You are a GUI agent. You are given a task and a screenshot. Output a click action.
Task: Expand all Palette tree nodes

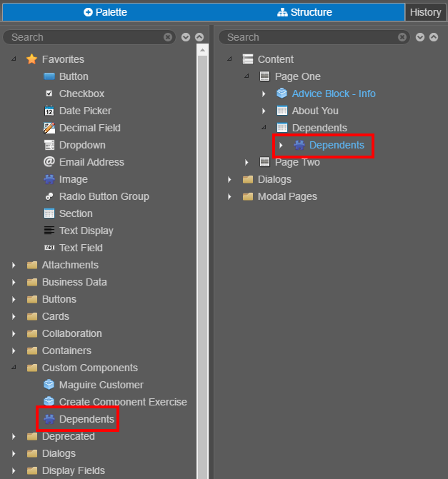186,37
